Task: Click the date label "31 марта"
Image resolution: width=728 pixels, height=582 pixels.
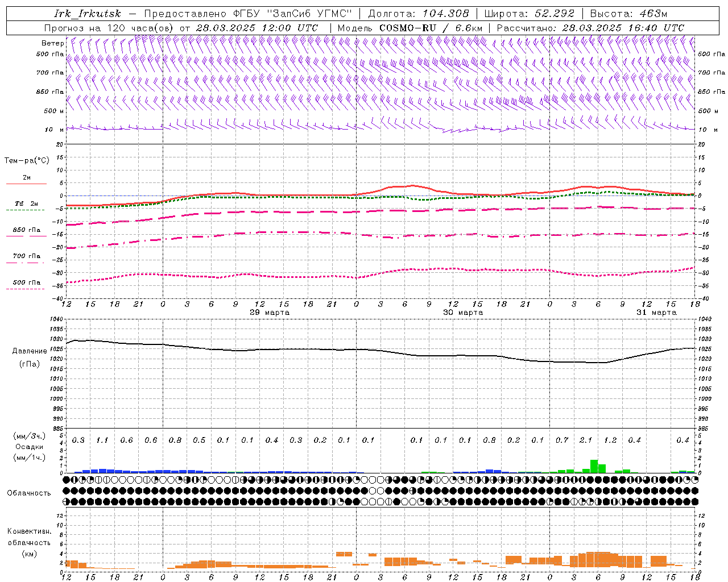Action: [656, 313]
